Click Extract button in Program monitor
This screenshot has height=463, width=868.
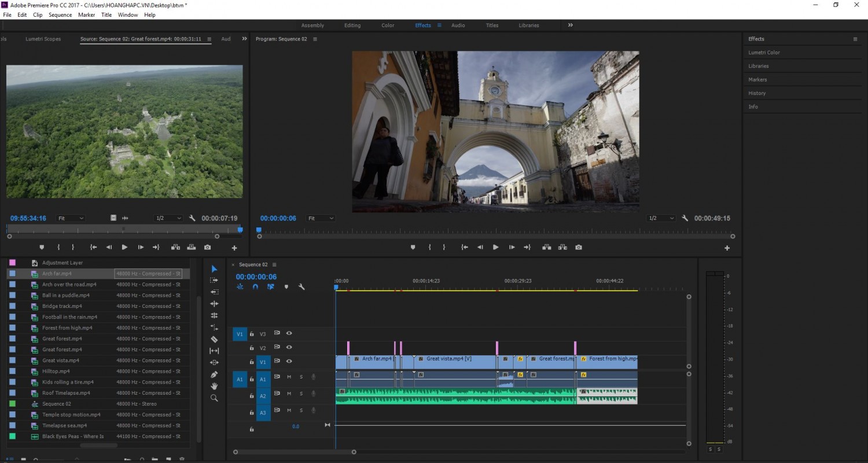click(x=562, y=247)
